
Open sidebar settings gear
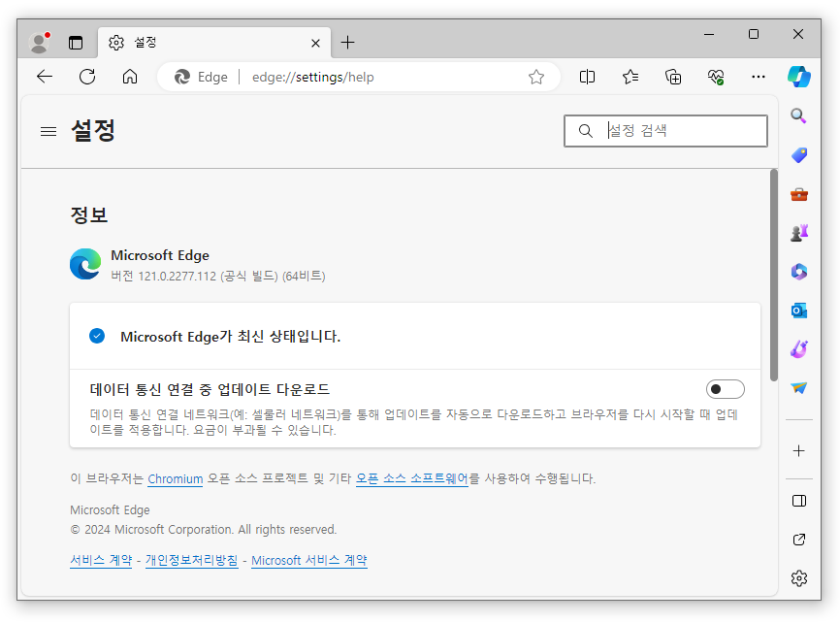pos(798,578)
